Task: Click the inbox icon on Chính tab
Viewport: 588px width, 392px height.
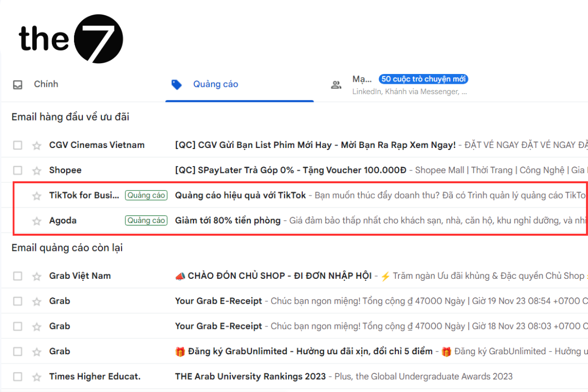Action: coord(18,84)
